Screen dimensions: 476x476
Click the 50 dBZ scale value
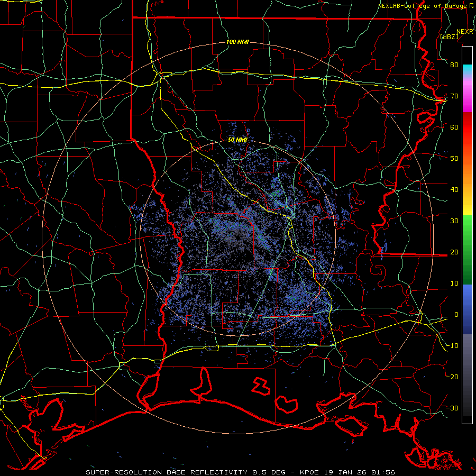tap(454, 159)
